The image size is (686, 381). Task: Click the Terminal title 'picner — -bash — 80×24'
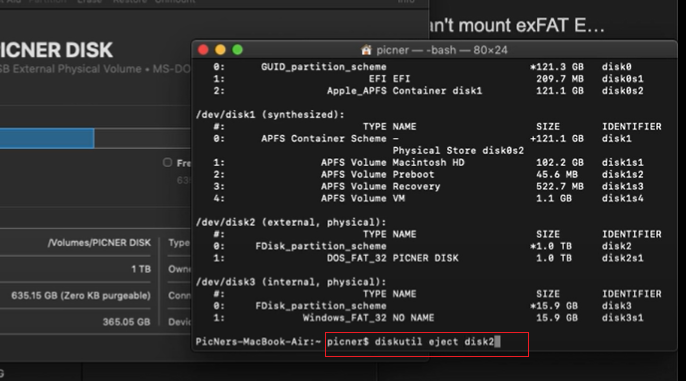pos(442,50)
